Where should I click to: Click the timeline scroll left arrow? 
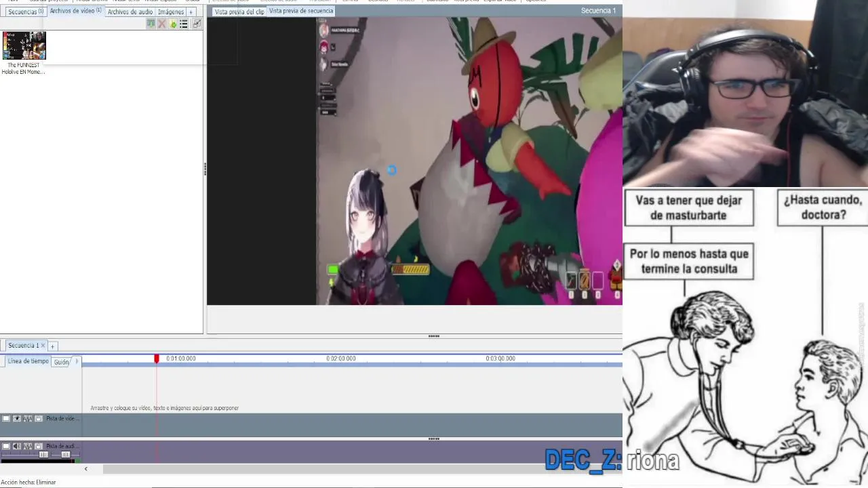tap(85, 469)
